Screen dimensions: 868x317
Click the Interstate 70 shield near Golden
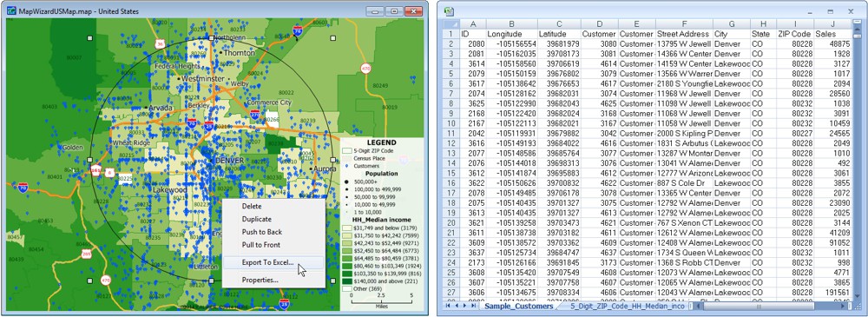[23, 187]
